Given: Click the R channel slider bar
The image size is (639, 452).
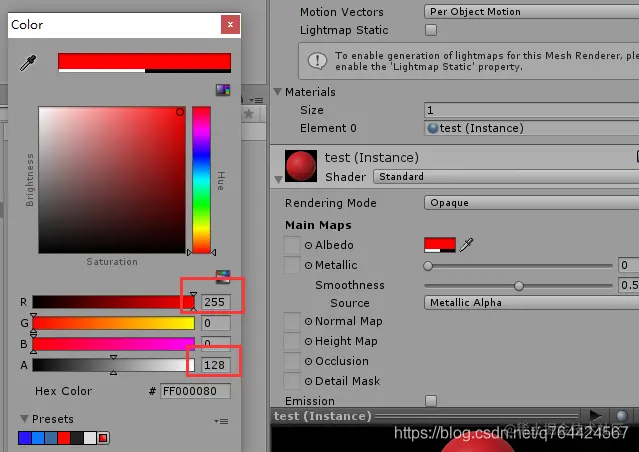Looking at the screenshot, I should (113, 302).
